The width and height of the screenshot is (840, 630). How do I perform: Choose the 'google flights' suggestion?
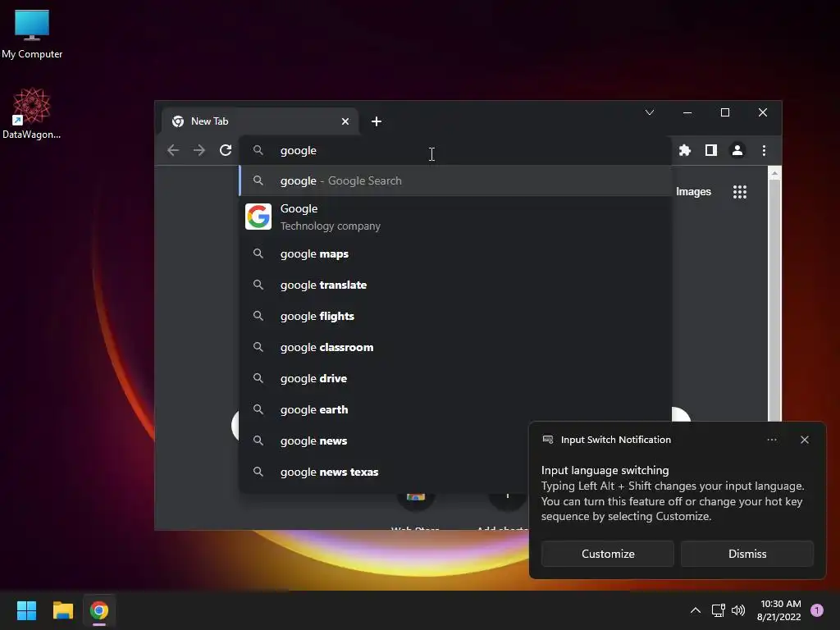click(x=455, y=316)
